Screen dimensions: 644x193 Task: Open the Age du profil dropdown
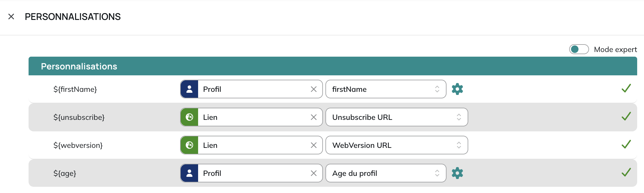point(386,173)
